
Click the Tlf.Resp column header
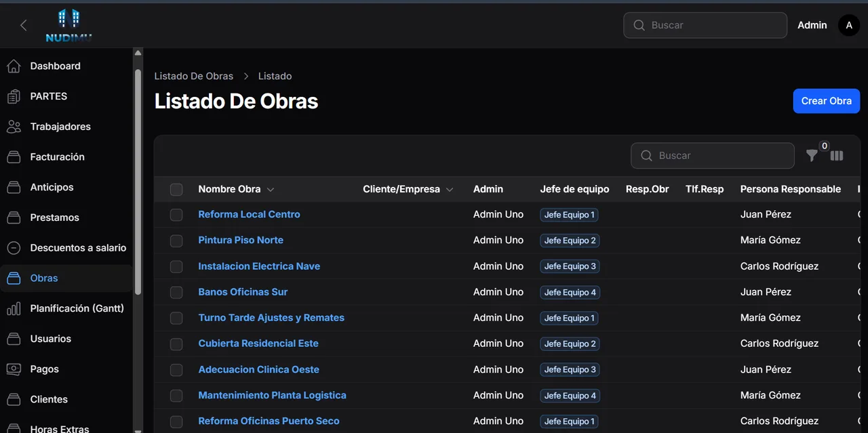[705, 189]
